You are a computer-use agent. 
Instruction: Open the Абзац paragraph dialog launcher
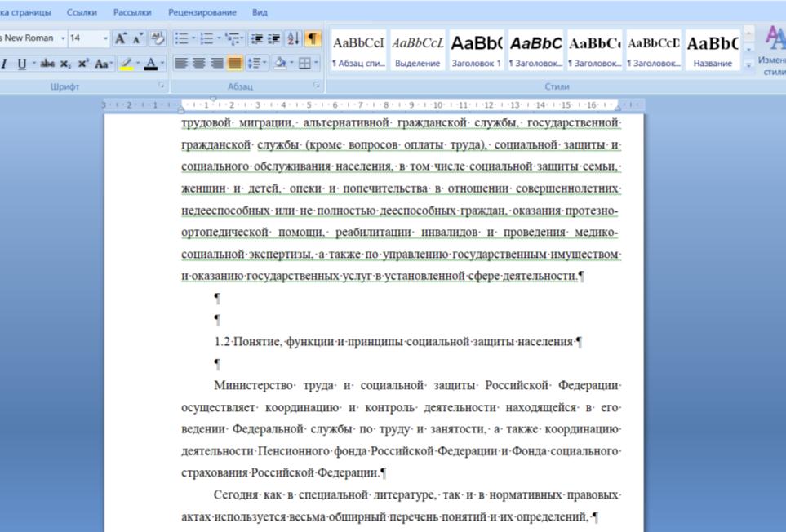point(317,85)
